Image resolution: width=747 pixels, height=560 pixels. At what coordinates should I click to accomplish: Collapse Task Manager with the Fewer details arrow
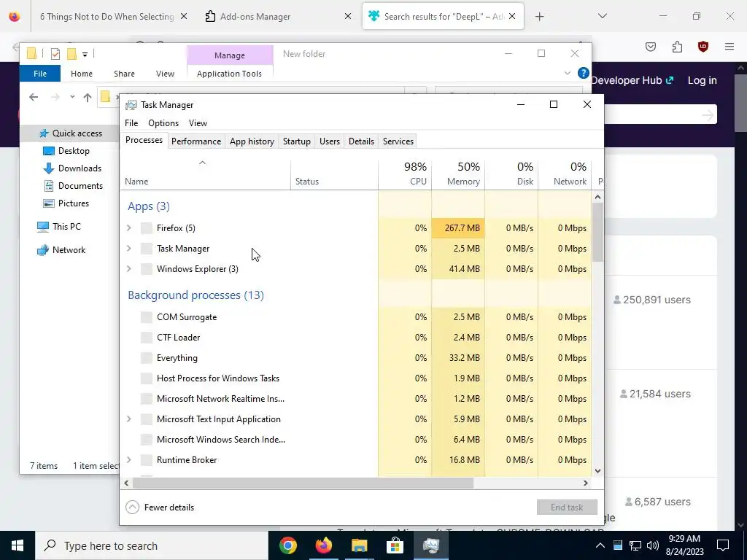click(132, 507)
